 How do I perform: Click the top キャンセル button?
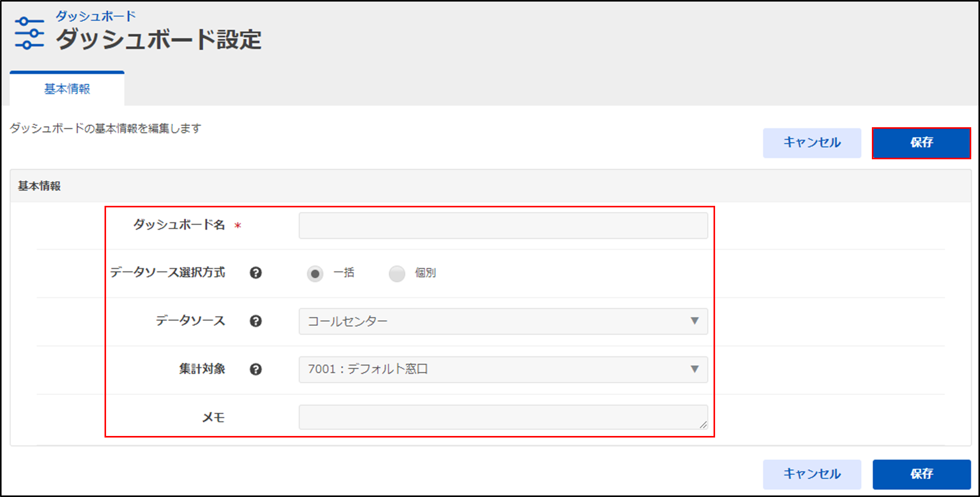click(x=811, y=143)
